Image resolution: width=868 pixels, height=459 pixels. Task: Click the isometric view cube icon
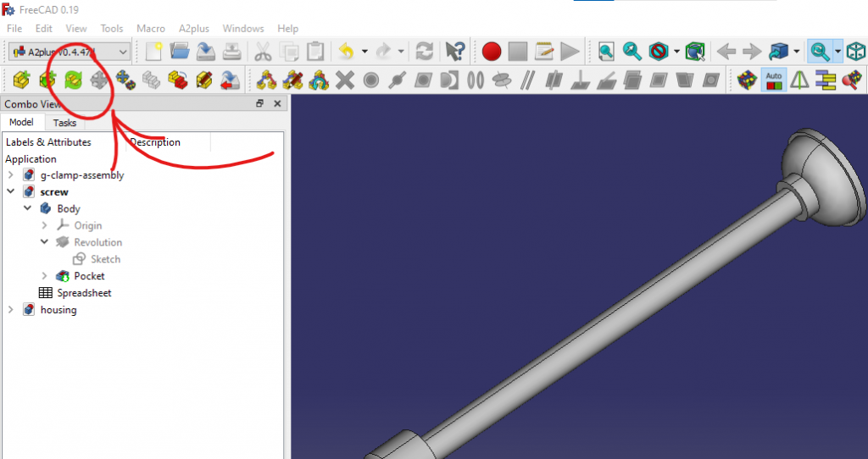pyautogui.click(x=856, y=52)
